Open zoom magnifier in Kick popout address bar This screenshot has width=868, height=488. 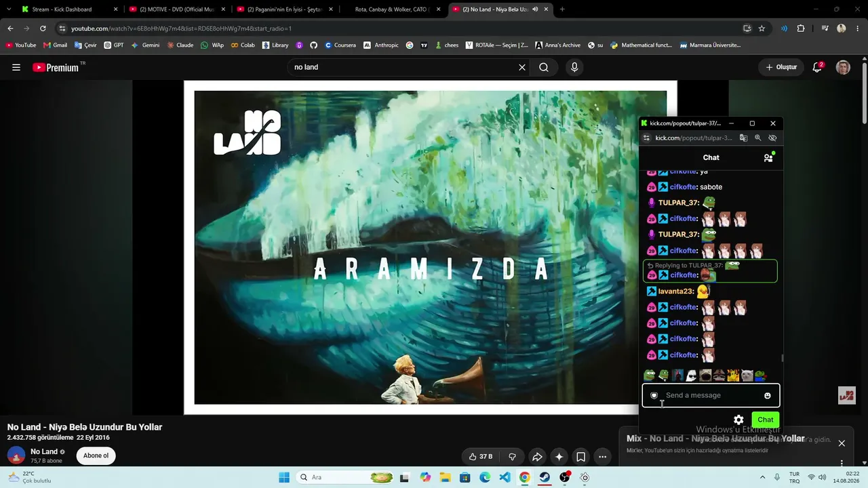(x=758, y=138)
